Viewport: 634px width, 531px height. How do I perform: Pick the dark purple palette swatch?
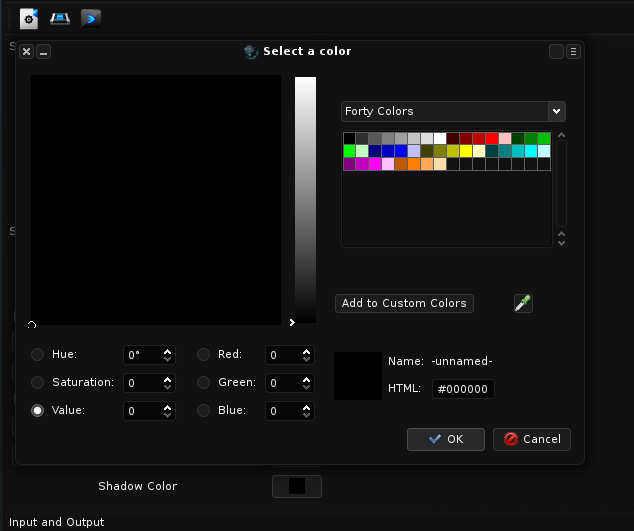[x=349, y=164]
